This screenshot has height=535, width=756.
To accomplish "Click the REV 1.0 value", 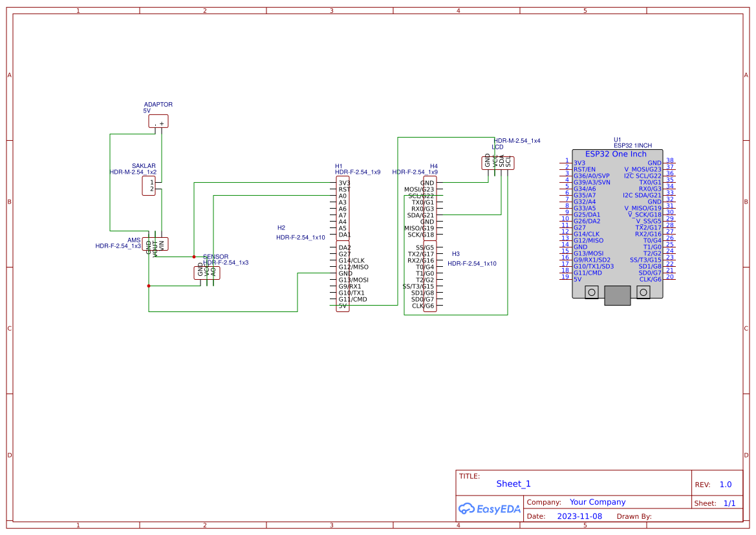I will 725,484.
